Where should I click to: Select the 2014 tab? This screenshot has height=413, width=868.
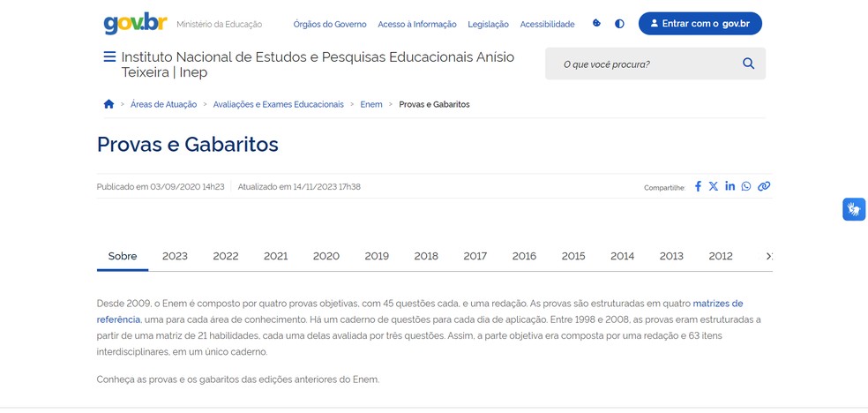click(622, 256)
